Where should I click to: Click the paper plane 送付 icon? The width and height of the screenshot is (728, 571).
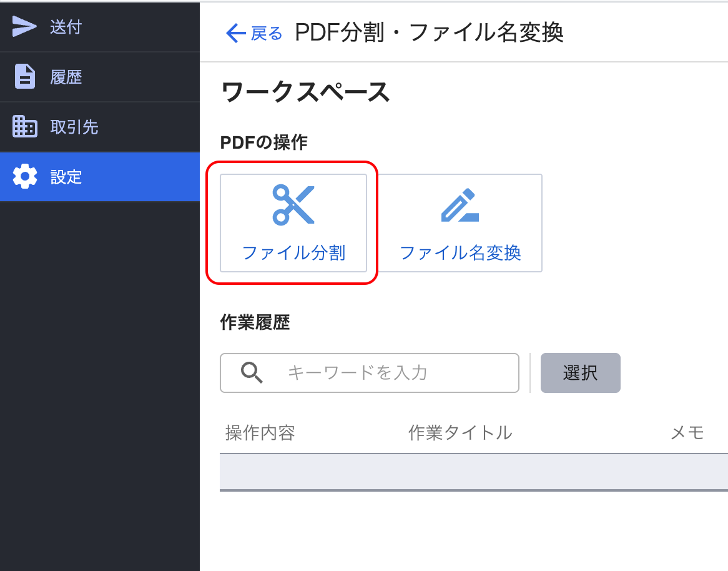25,27
